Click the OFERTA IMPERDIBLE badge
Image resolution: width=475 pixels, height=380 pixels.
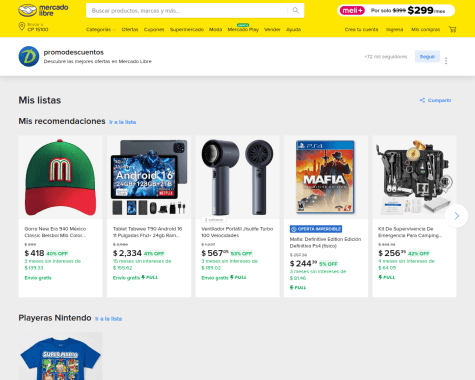pos(316,229)
